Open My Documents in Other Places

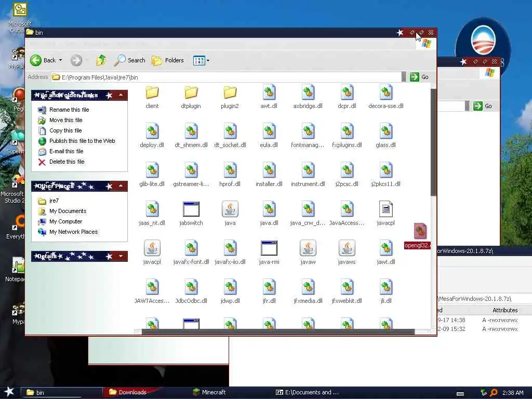(62, 211)
